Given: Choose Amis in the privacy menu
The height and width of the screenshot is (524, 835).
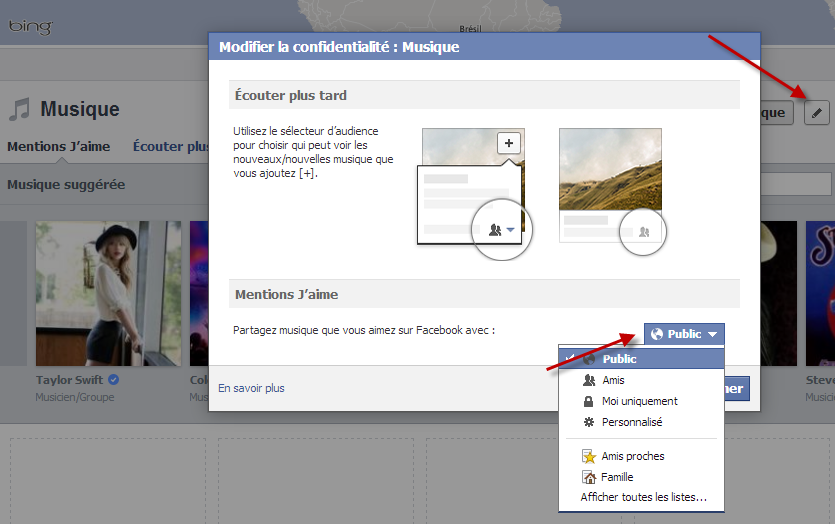Looking at the screenshot, I should tap(613, 380).
